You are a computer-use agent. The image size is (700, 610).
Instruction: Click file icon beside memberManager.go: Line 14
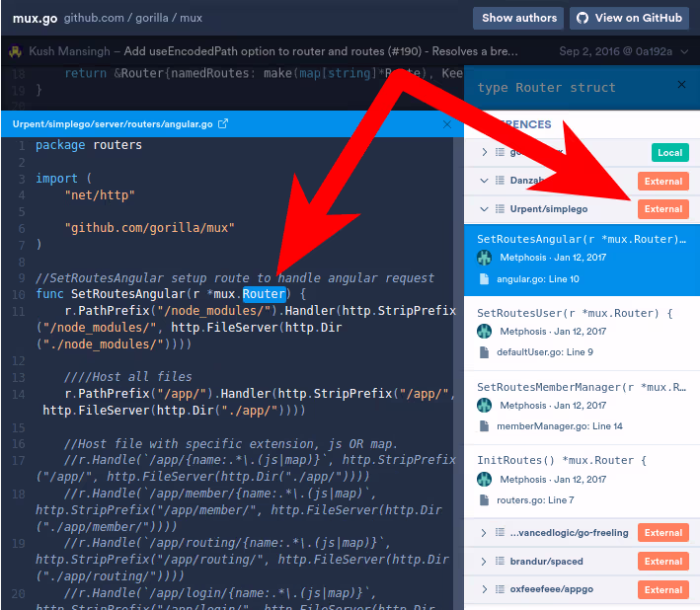click(484, 426)
